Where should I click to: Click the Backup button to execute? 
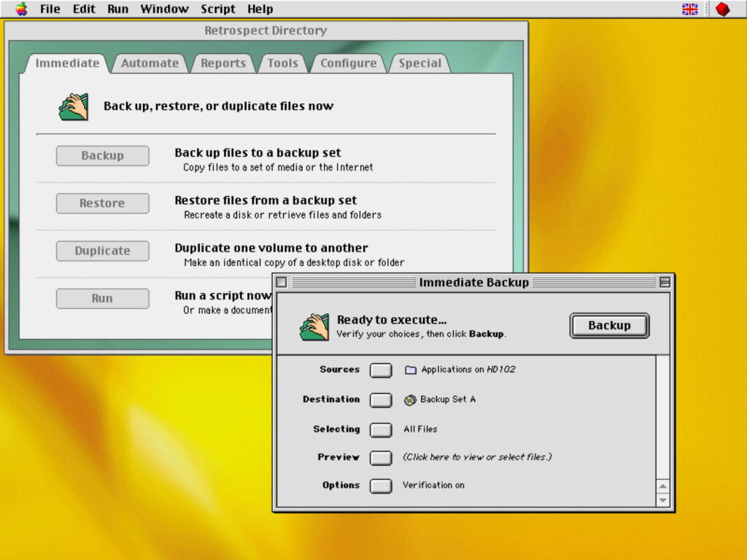609,326
